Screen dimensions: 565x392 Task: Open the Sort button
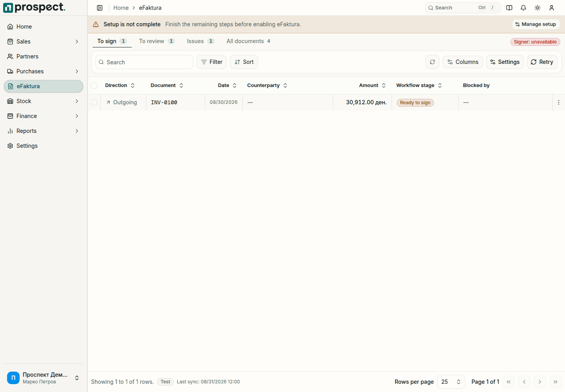tap(244, 62)
